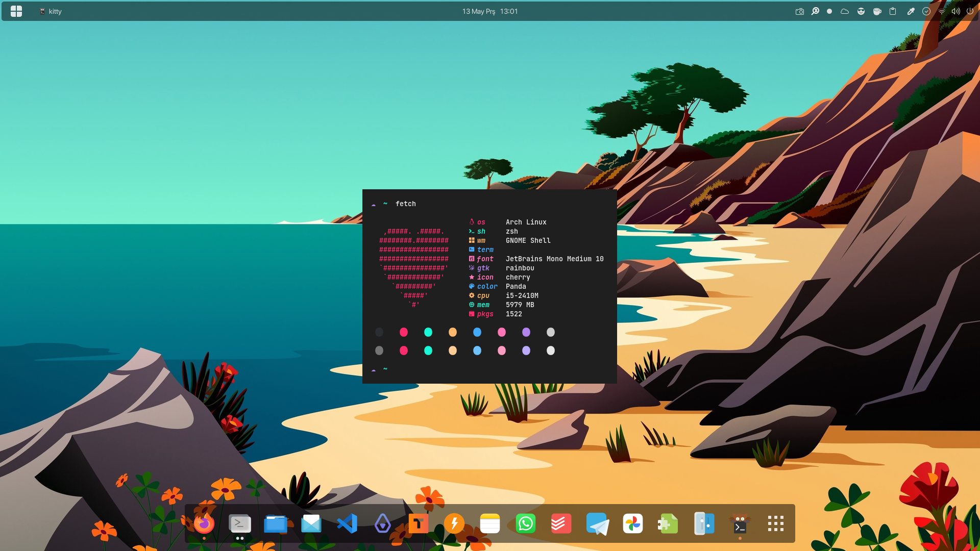Open the sunglasses emoji picker tray icon
This screenshot has width=980, height=551.
[861, 11]
